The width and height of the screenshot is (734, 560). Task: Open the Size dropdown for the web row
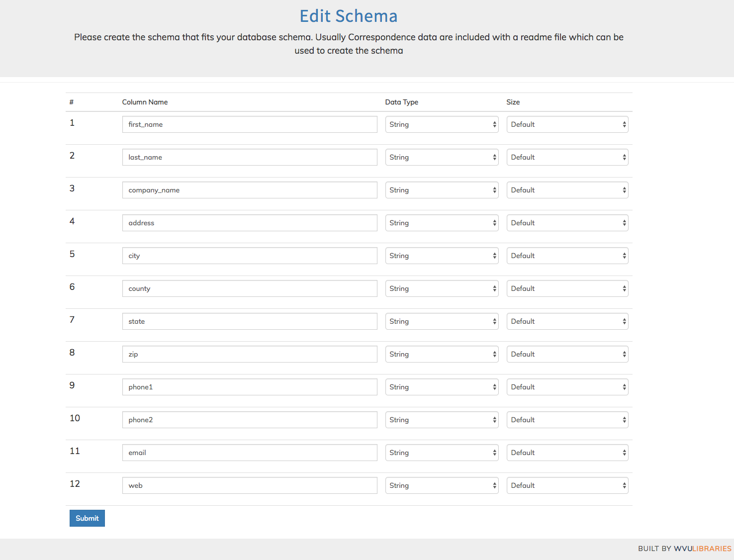567,485
